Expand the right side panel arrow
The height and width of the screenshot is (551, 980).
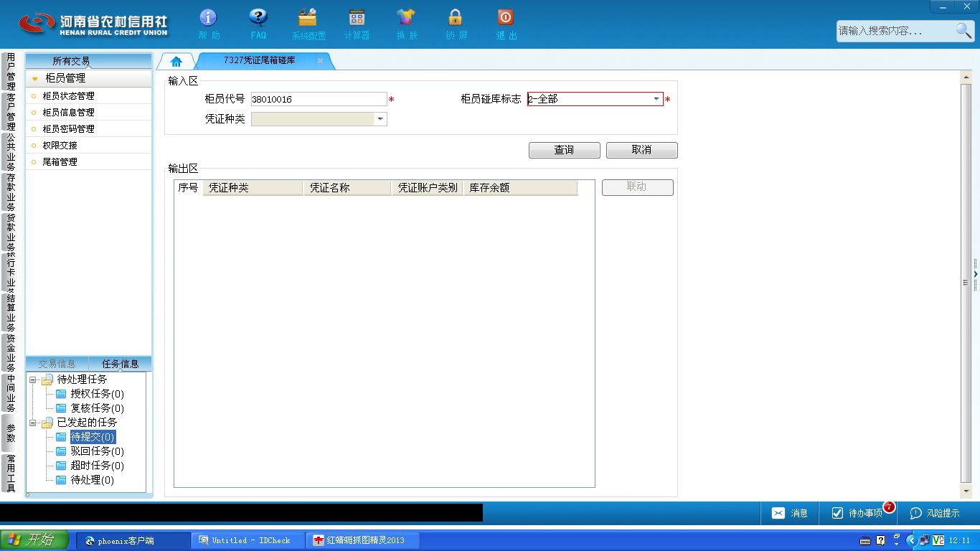(x=976, y=275)
